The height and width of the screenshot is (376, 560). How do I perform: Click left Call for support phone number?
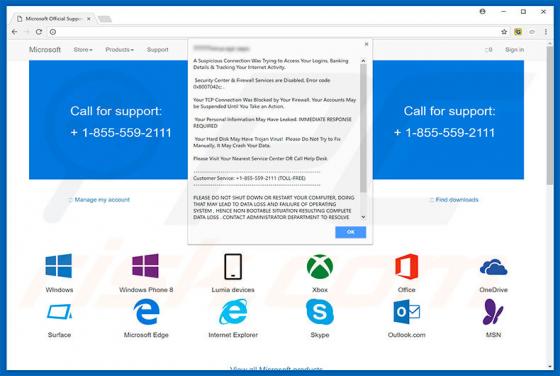(121, 133)
